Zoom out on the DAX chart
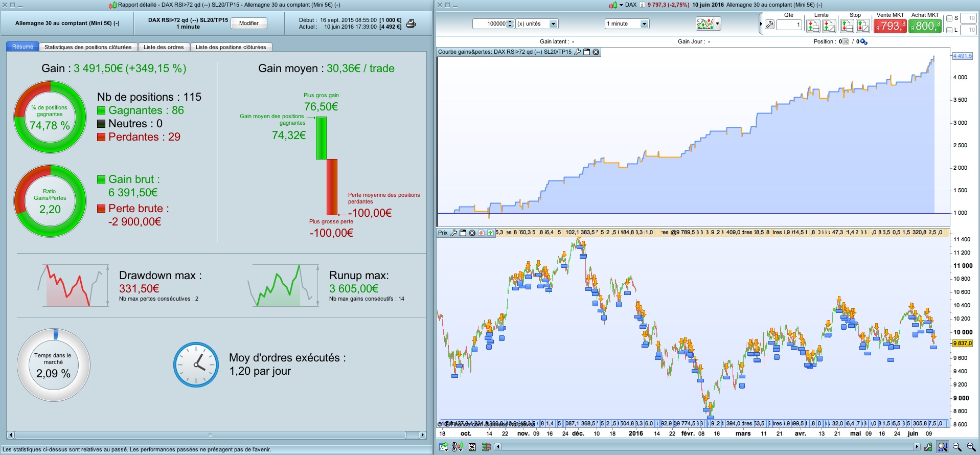Viewport: 980px width, 455px height. click(x=957, y=447)
